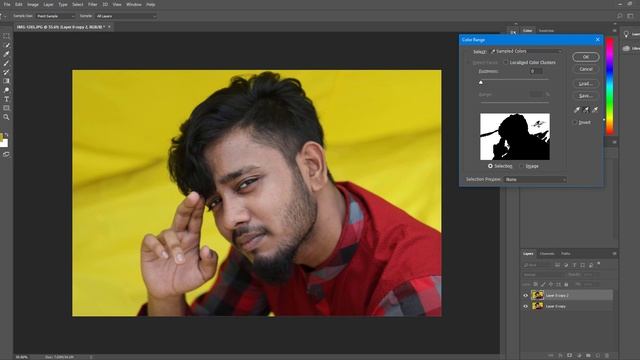Select the Rectangle shape tool
Screen dimensions: 640x360
pyautogui.click(x=6, y=108)
